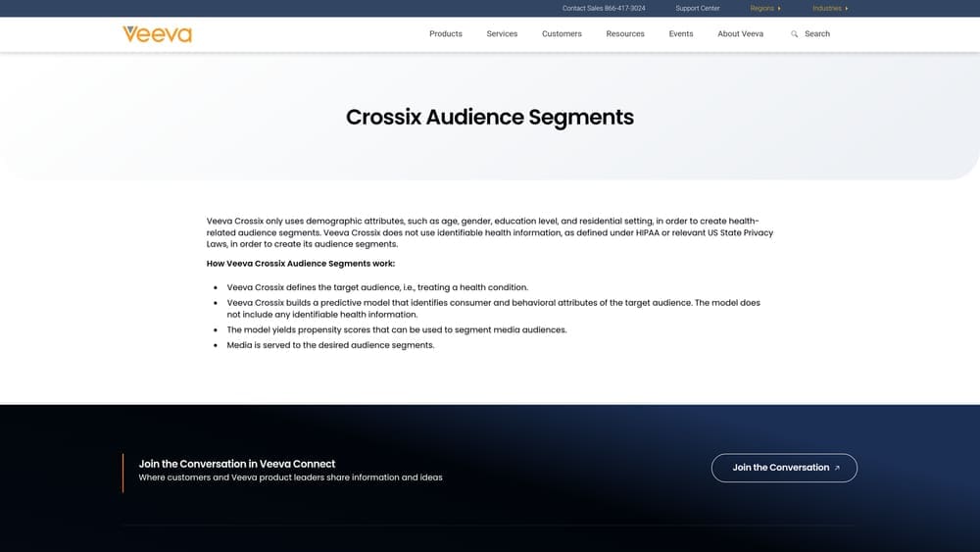The width and height of the screenshot is (980, 552).
Task: Click the Veeva logo
Action: click(157, 33)
